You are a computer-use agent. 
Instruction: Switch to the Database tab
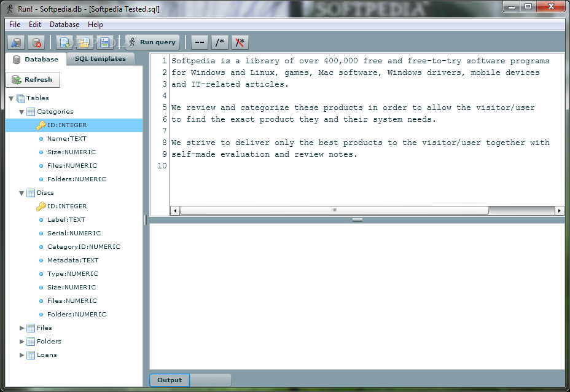pos(36,59)
